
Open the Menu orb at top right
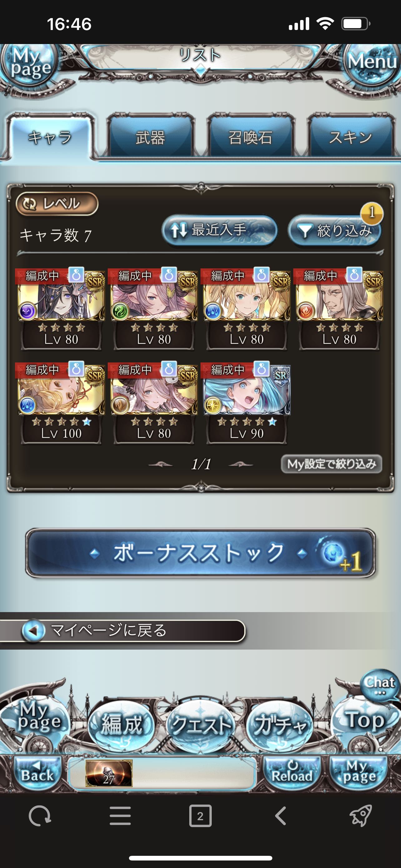(x=372, y=62)
